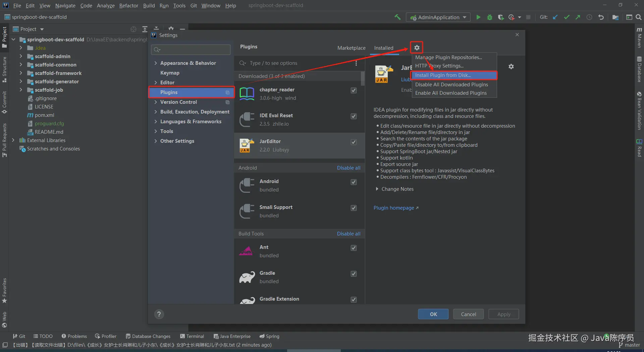Click the Settings search input field
This screenshot has width=644, height=352.
191,50
